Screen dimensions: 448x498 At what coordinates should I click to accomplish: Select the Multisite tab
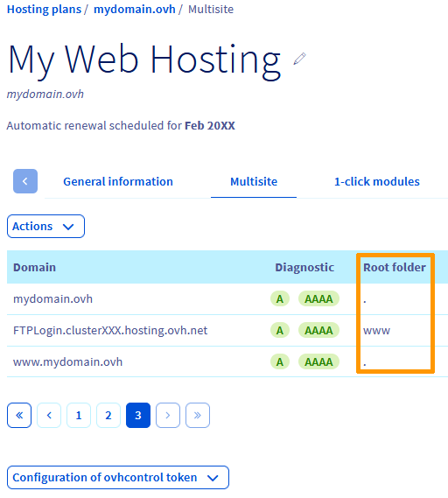point(254,182)
